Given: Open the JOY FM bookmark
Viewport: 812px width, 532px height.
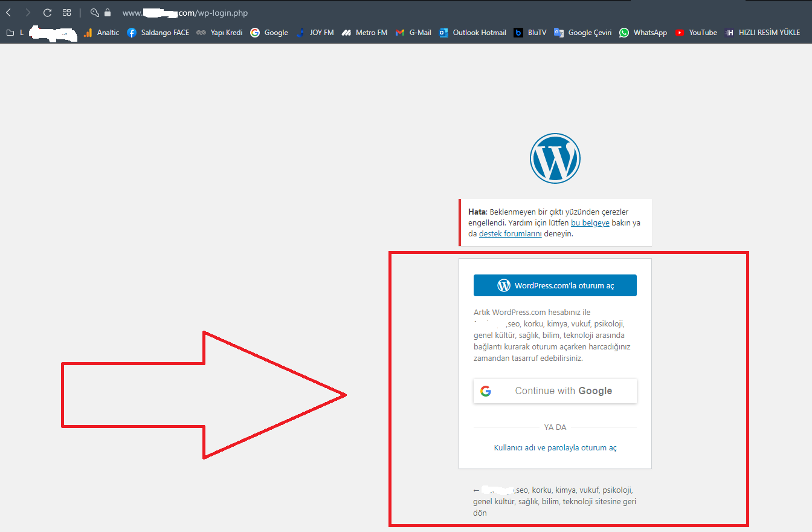Looking at the screenshot, I should [x=315, y=33].
